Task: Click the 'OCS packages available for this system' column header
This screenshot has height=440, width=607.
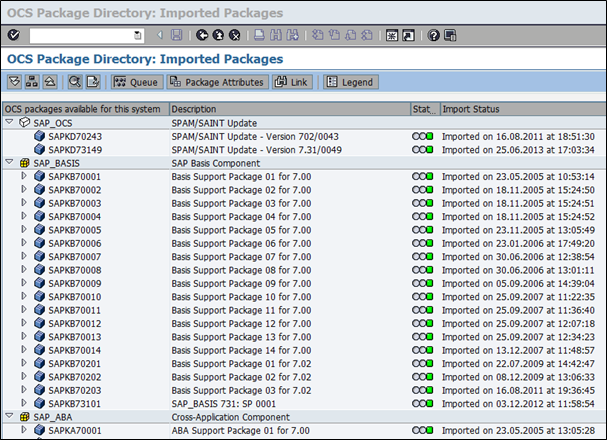Action: point(86,109)
